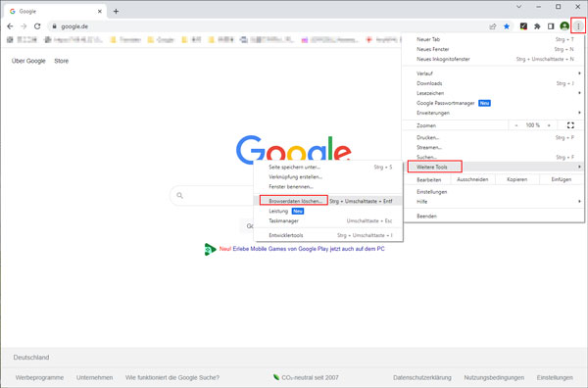Click the green profile avatar

pyautogui.click(x=564, y=25)
